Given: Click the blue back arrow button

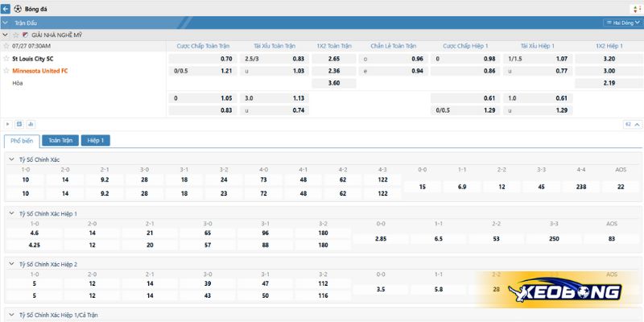Looking at the screenshot, I should 6,8.
